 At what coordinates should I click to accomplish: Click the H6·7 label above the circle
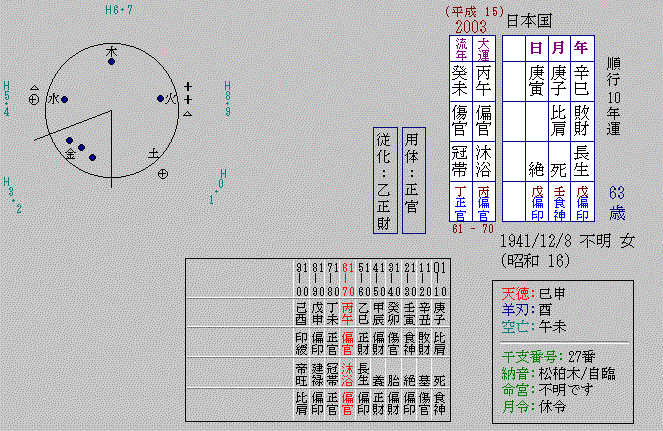pyautogui.click(x=118, y=10)
